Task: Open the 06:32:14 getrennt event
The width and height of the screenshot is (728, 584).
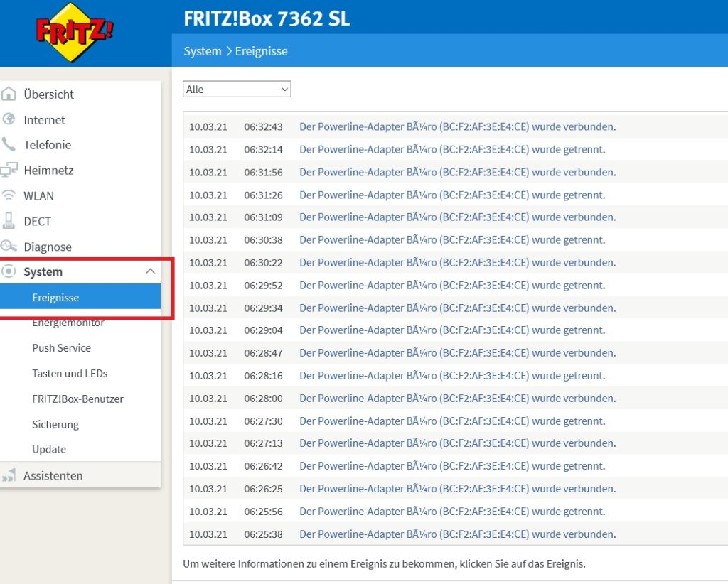Action: point(452,149)
